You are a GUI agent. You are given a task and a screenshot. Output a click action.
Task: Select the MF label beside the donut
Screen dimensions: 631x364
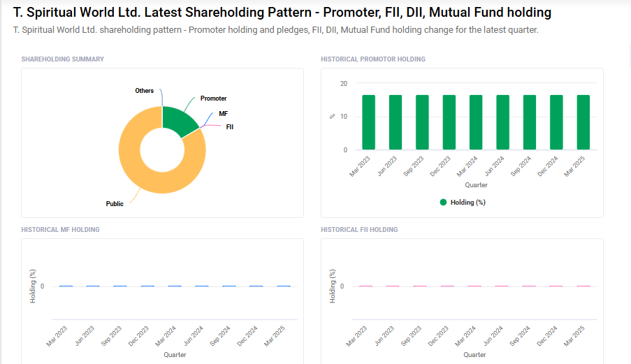click(223, 113)
